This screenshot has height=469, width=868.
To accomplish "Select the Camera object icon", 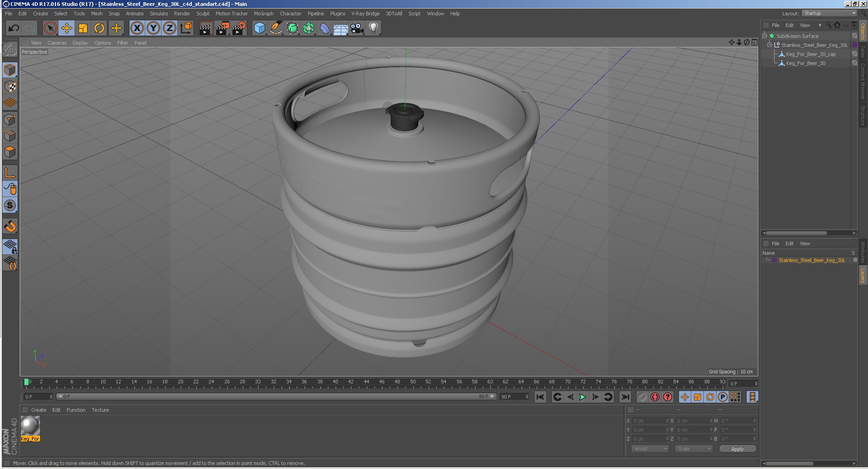I will [x=357, y=28].
